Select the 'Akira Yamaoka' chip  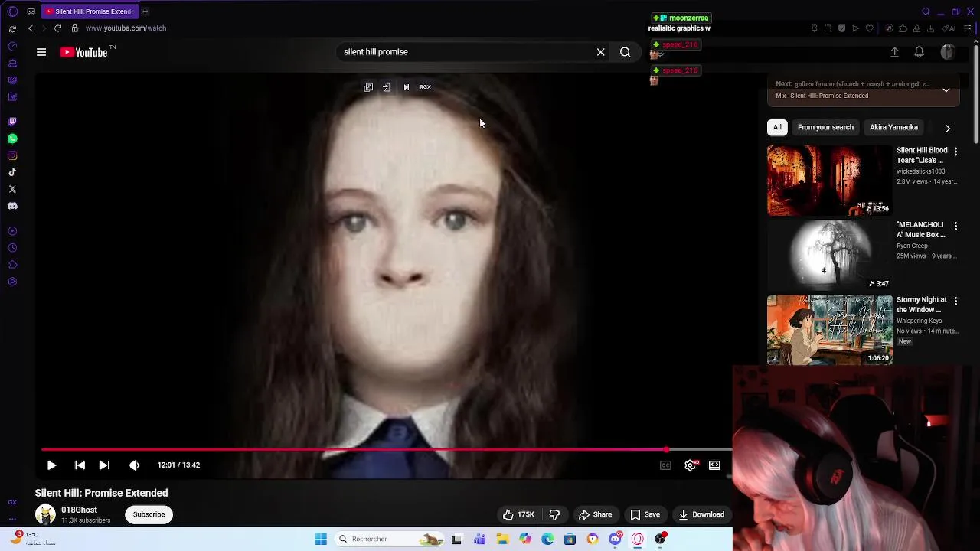pyautogui.click(x=893, y=127)
